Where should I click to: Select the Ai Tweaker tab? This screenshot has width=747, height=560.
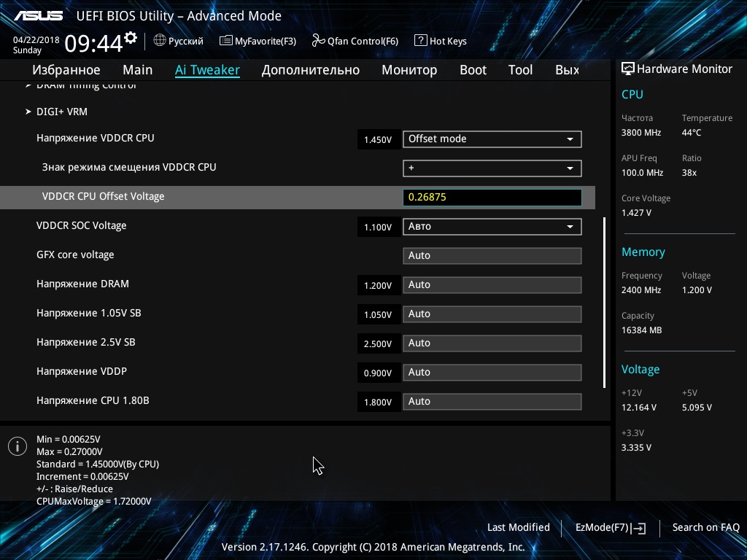click(x=207, y=70)
